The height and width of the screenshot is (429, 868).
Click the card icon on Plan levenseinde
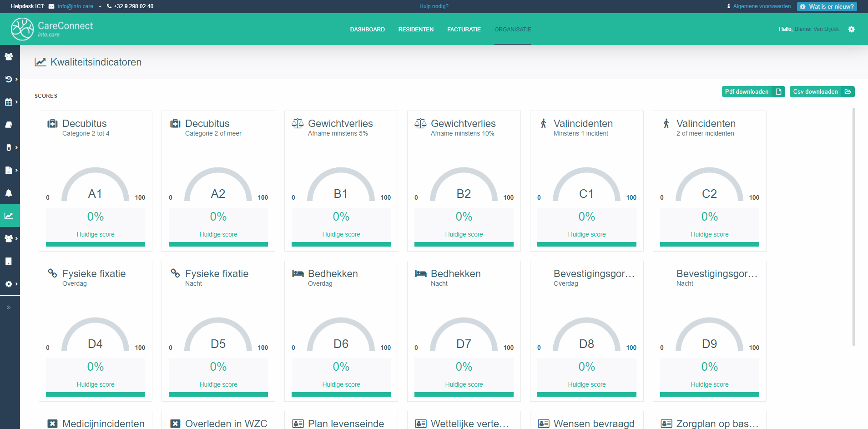[x=298, y=424]
